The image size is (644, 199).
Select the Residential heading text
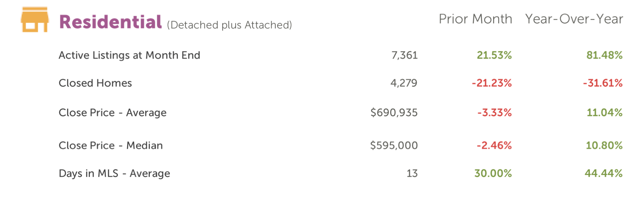tap(110, 22)
